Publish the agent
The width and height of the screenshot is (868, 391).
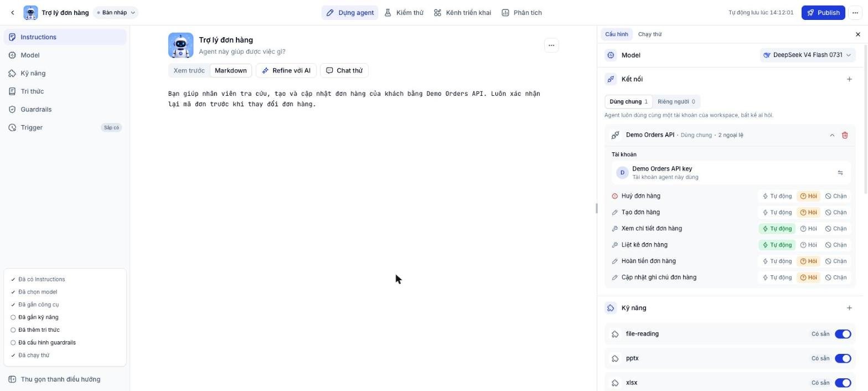click(823, 13)
